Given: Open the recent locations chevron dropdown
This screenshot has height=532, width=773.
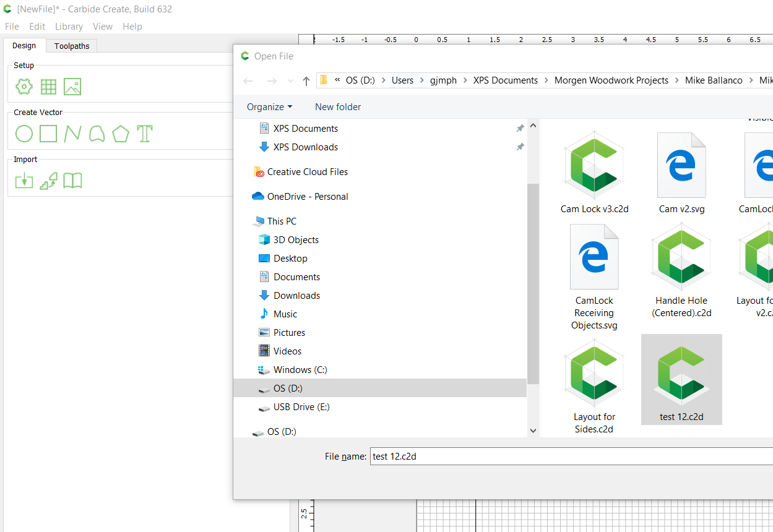Looking at the screenshot, I should coord(290,81).
